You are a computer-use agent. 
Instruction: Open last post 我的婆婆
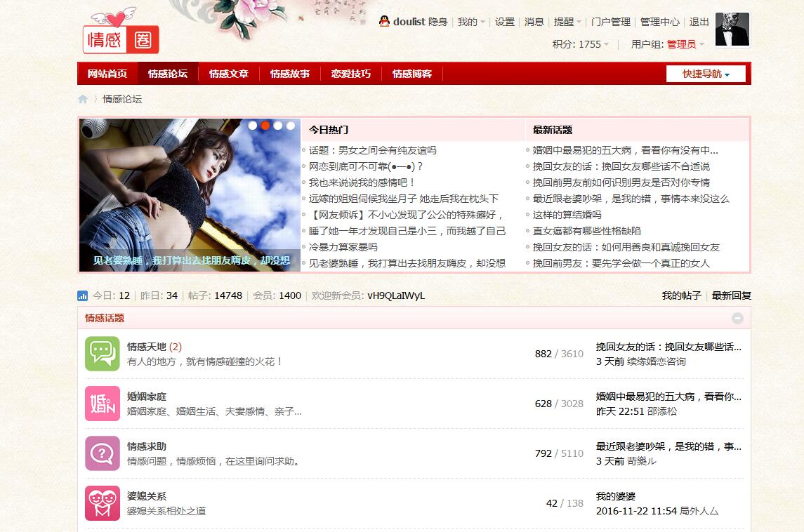616,497
